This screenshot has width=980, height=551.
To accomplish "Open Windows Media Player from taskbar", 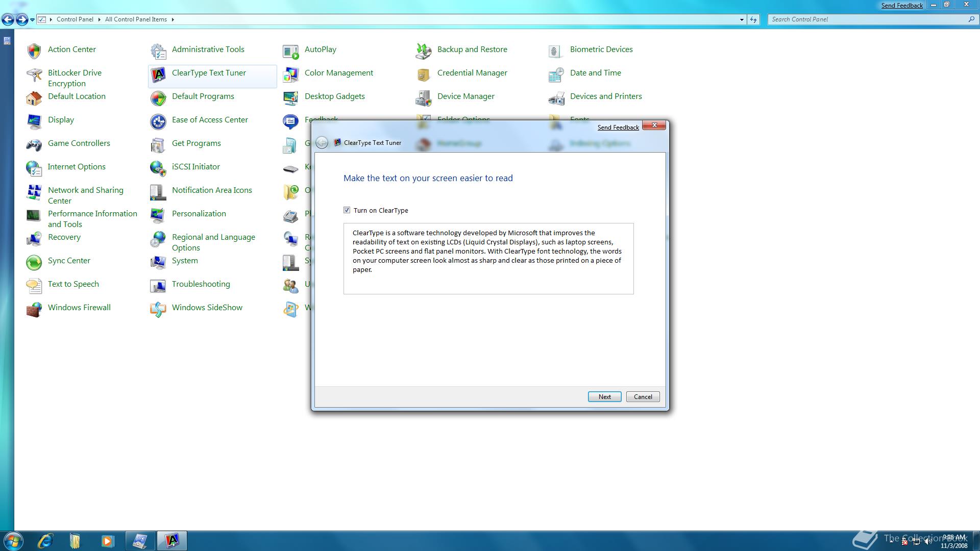I will click(x=107, y=541).
